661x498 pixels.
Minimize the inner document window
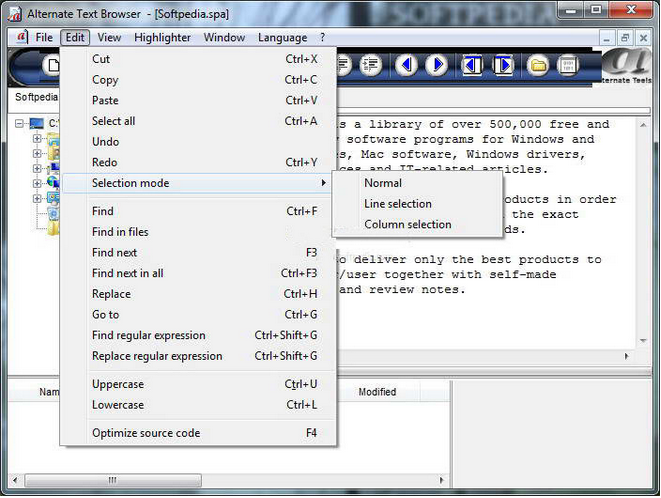click(607, 38)
